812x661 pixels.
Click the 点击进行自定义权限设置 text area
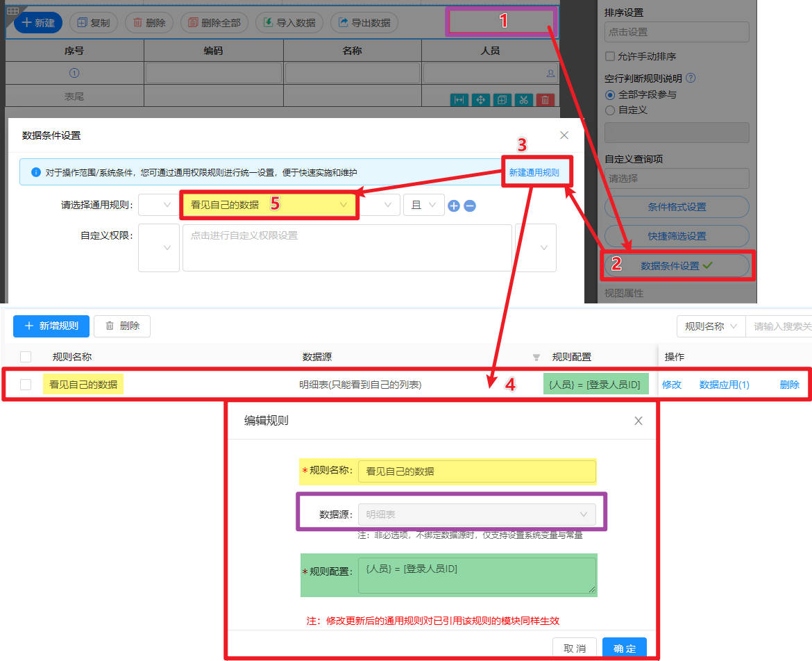[x=347, y=248]
